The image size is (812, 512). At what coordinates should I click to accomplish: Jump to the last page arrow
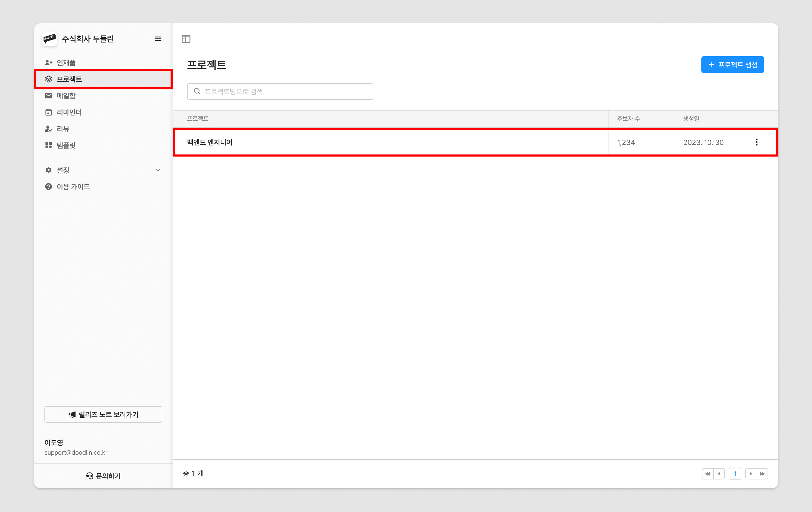762,474
